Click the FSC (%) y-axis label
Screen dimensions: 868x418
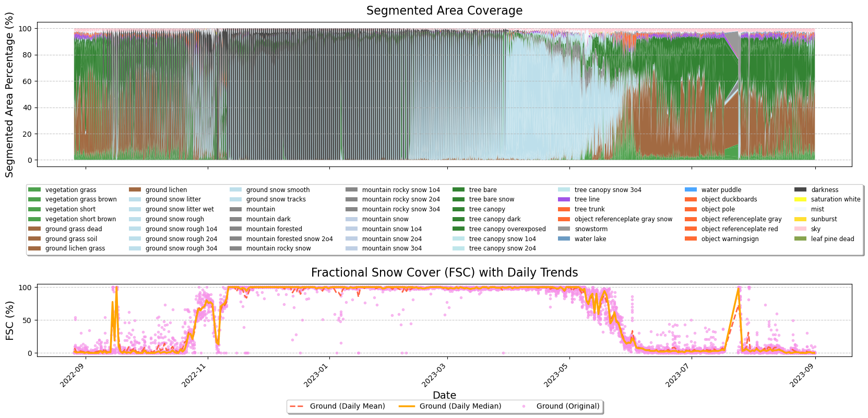[10, 320]
